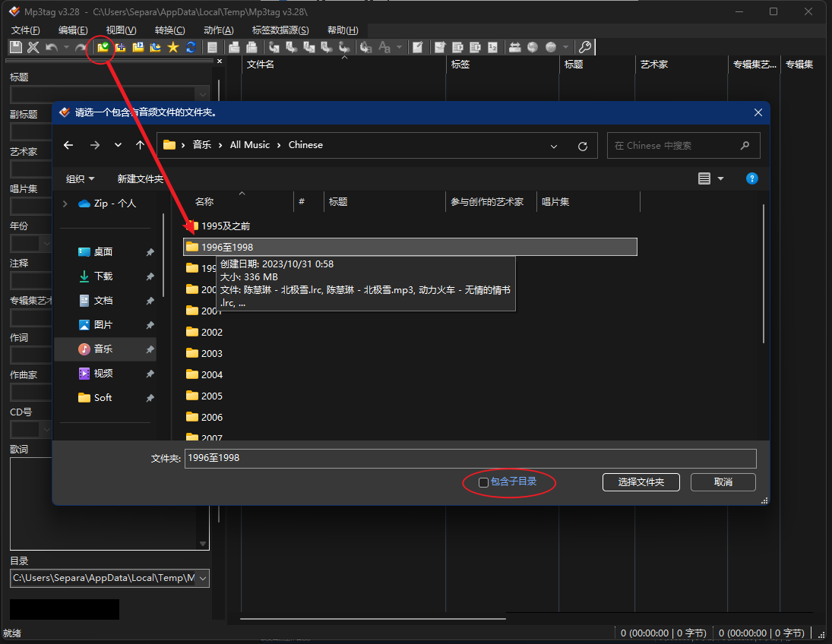Expand the address bar history dropdown
Screen dimensions: 832x644
[x=554, y=146]
